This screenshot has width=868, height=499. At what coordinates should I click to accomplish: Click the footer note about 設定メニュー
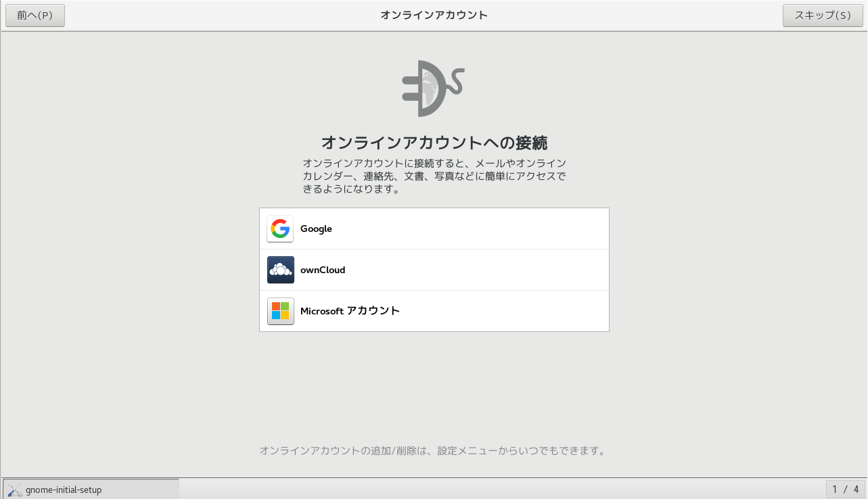click(433, 450)
